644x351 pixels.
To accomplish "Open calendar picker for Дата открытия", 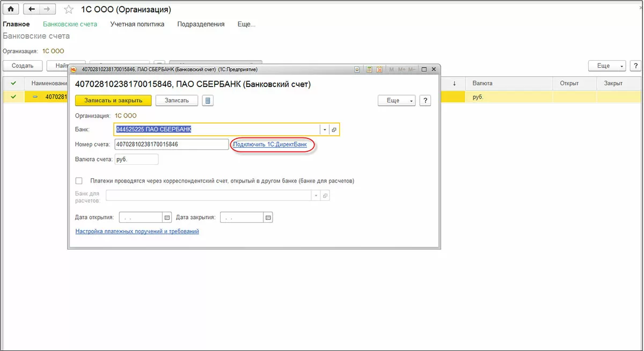I will pyautogui.click(x=167, y=217).
